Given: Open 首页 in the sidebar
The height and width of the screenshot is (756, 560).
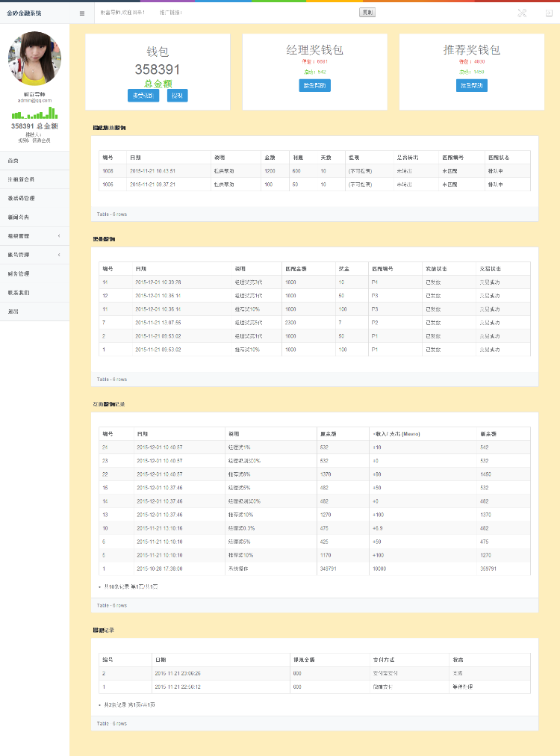Looking at the screenshot, I should point(13,161).
